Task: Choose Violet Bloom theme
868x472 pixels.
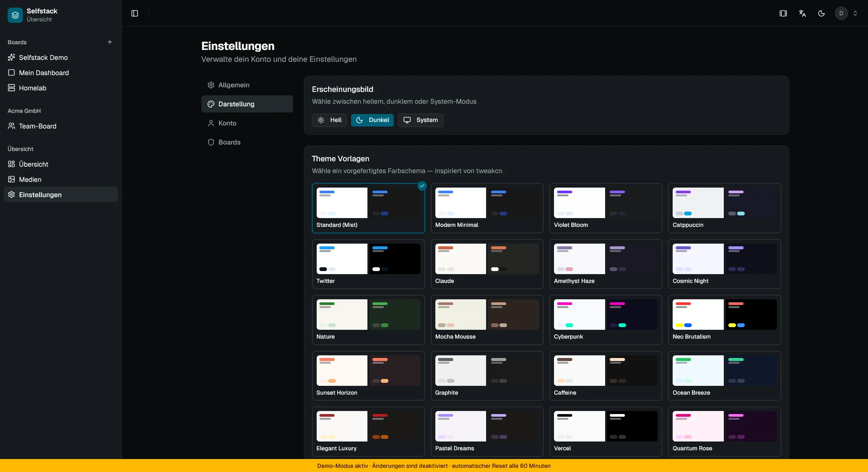Action: [x=606, y=208]
